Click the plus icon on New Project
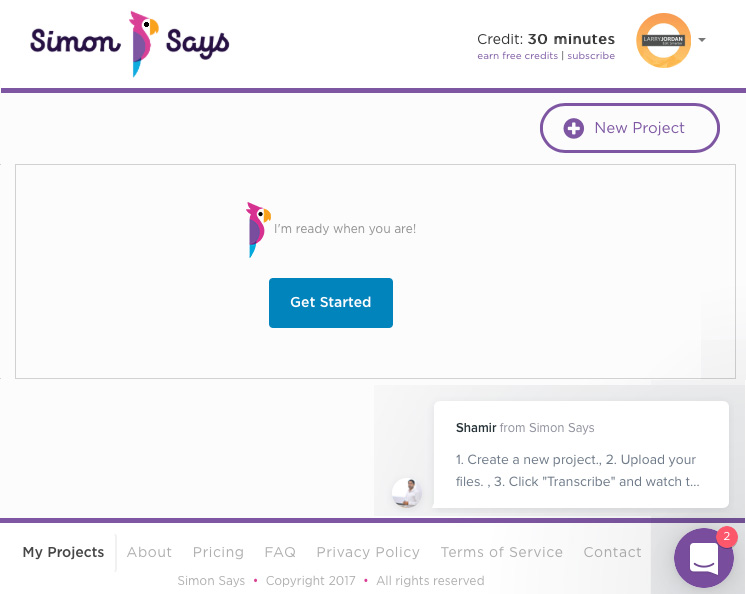The image size is (746, 594). coord(574,128)
